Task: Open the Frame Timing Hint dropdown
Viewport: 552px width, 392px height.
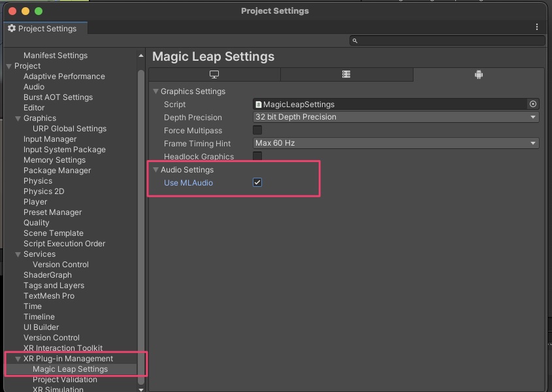Action: coord(396,143)
